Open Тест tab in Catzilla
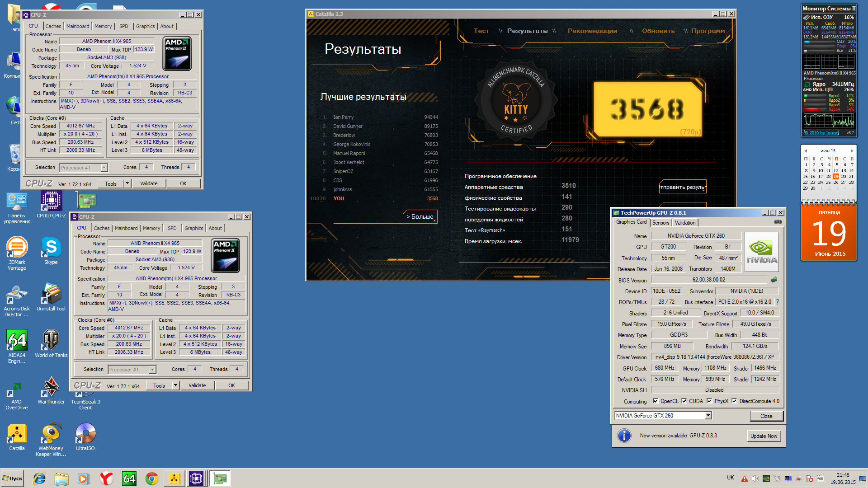The image size is (868, 488). tap(481, 31)
